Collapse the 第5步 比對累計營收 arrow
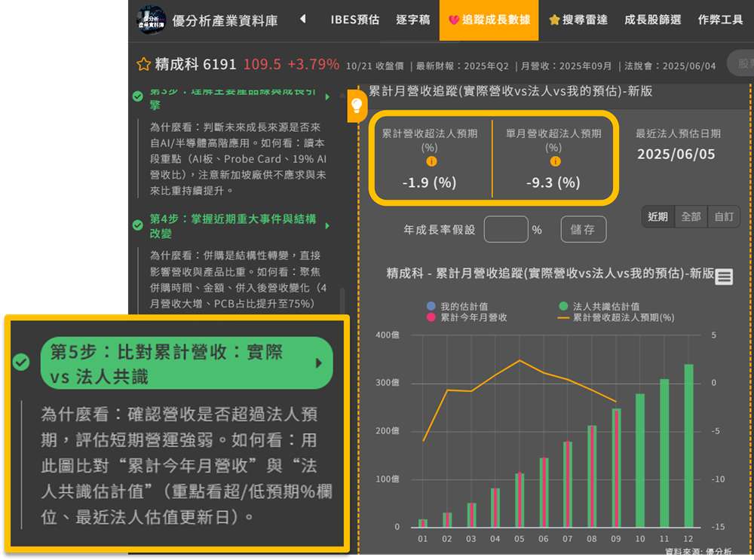Image resolution: width=754 pixels, height=560 pixels. (318, 363)
